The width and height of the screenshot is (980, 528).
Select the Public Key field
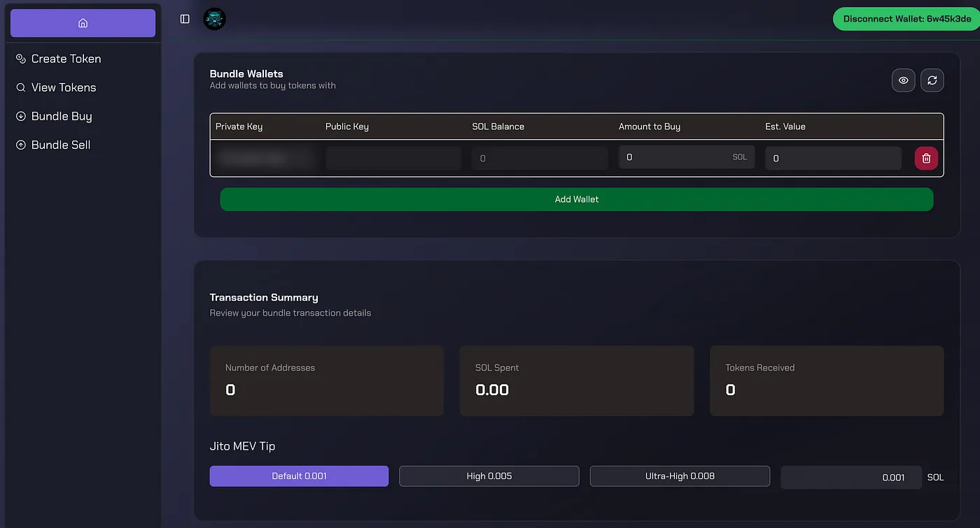[x=393, y=158]
